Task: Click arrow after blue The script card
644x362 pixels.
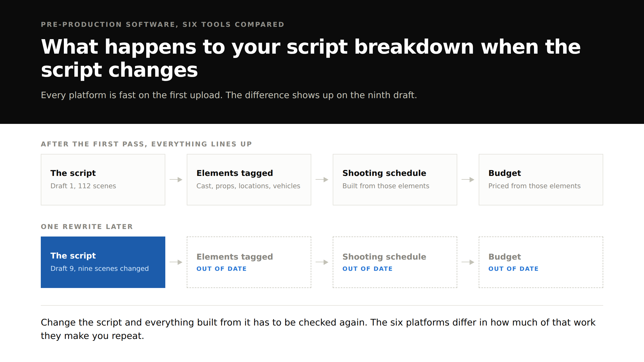Action: pyautogui.click(x=176, y=262)
